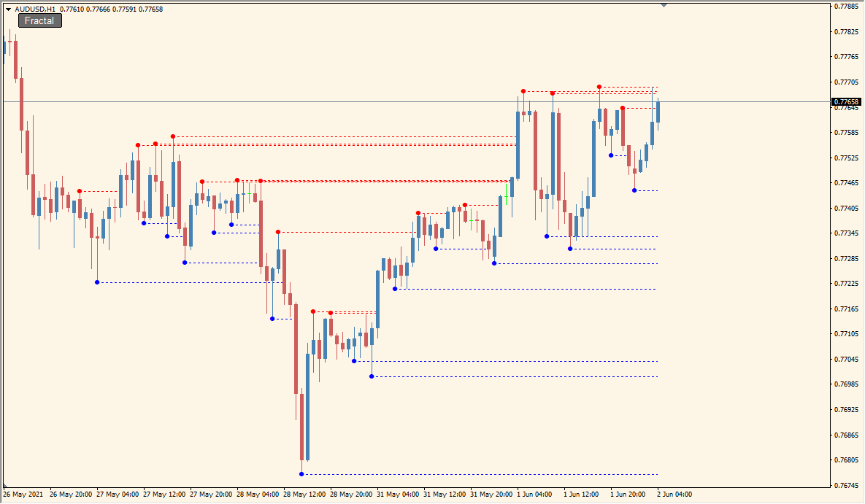Click the blue fractal dot at 0.77225 level
865x504 pixels.
[x=97, y=282]
